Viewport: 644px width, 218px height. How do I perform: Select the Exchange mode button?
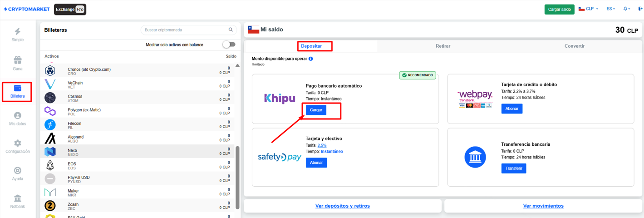click(65, 9)
